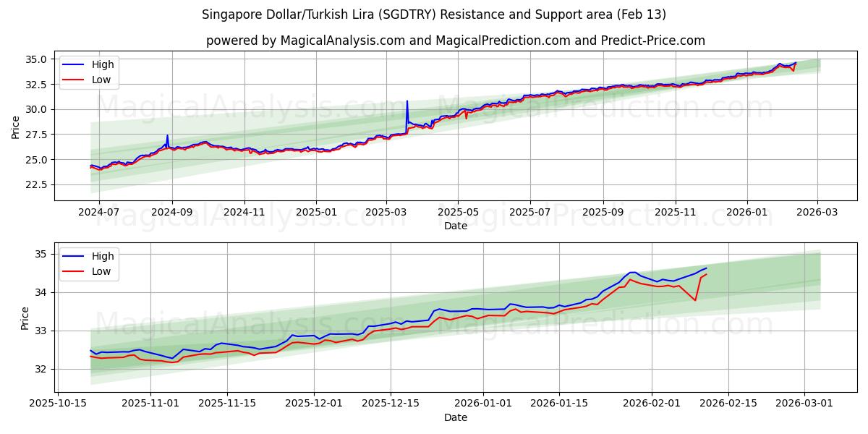Select the Low legend entry in bottom chart
The width and height of the screenshot is (868, 434).
pyautogui.click(x=102, y=270)
